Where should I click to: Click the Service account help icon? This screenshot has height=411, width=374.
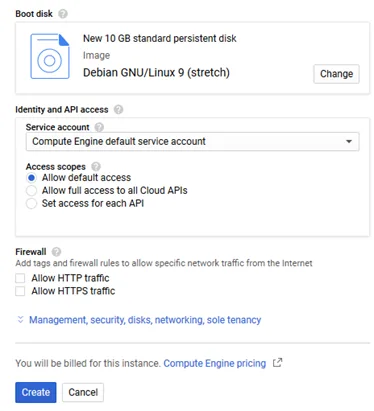coord(99,127)
